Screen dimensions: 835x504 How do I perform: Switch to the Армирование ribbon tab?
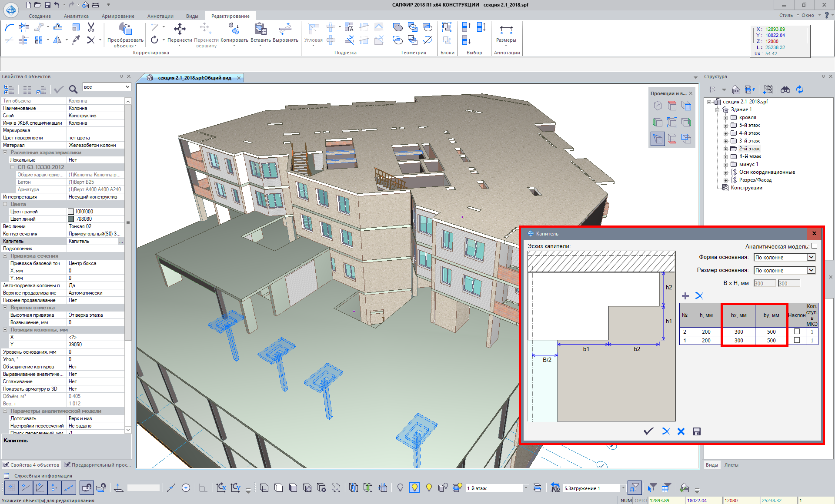[118, 16]
